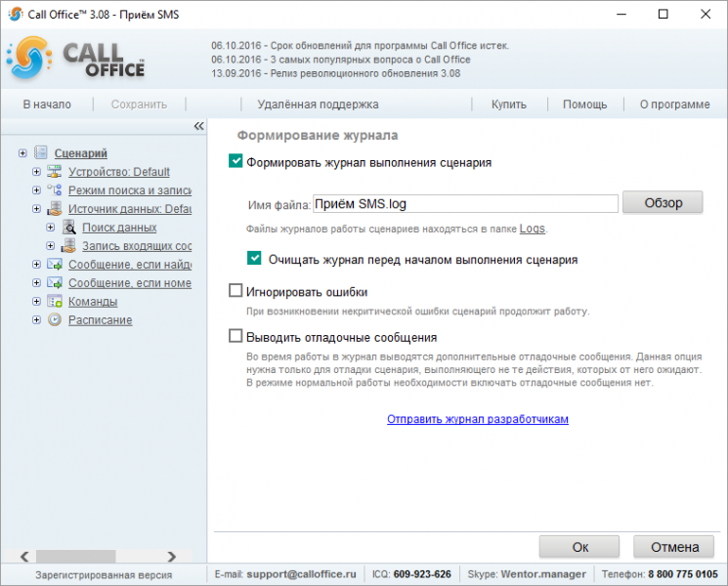The height and width of the screenshot is (586, 728).
Task: Expand the Расписание tree node
Action: [36, 320]
